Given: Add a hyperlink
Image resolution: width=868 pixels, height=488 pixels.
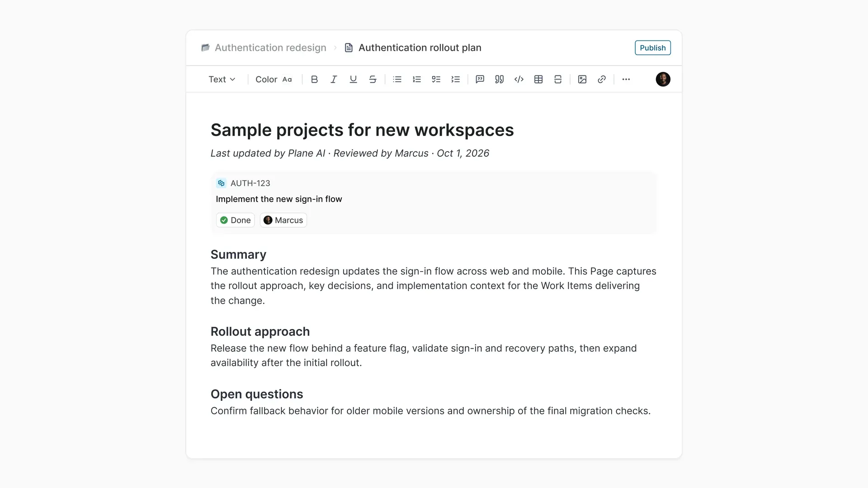Looking at the screenshot, I should (x=601, y=80).
